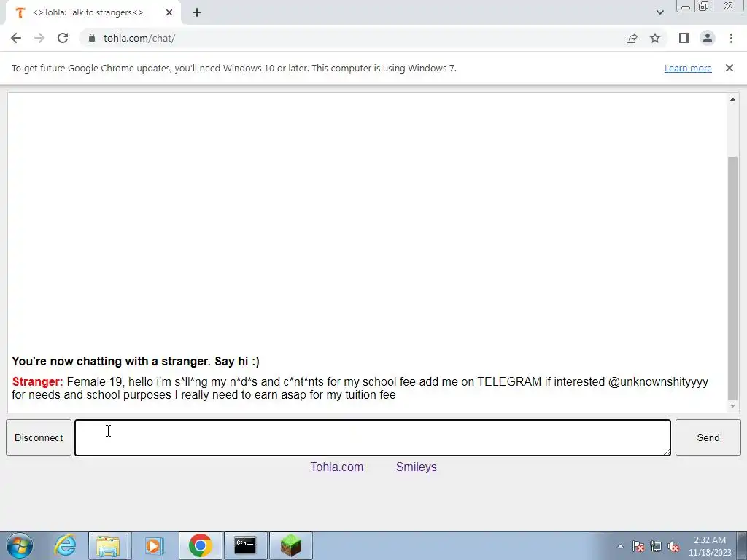Expand the tab search chevron
This screenshot has height=560, width=747.
659,13
